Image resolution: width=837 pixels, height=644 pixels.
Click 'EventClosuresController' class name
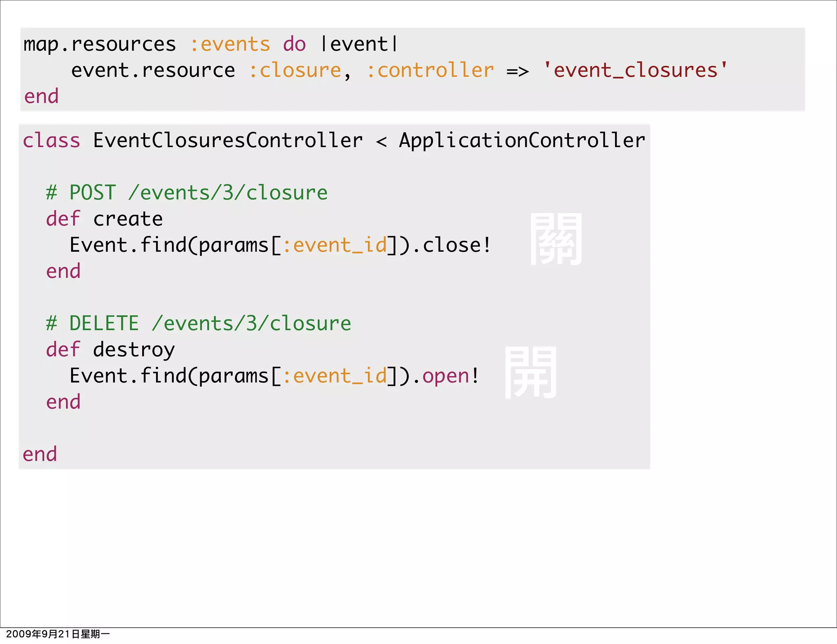pos(228,141)
